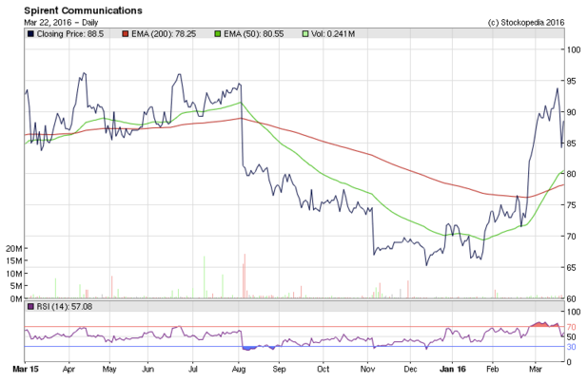Click the '10M' volume axis label

(x=14, y=274)
